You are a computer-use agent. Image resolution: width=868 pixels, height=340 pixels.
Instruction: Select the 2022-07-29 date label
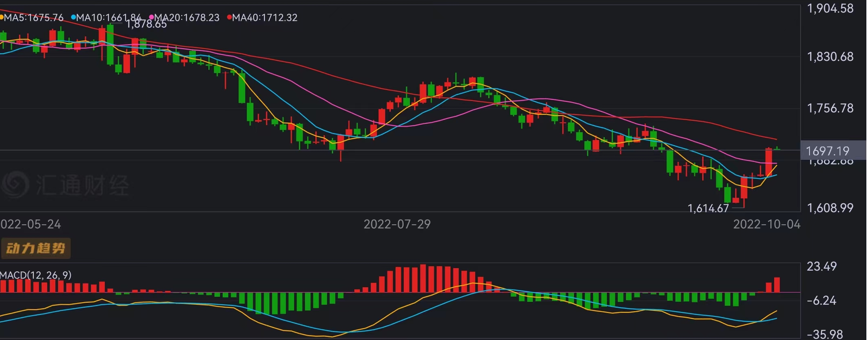(397, 224)
